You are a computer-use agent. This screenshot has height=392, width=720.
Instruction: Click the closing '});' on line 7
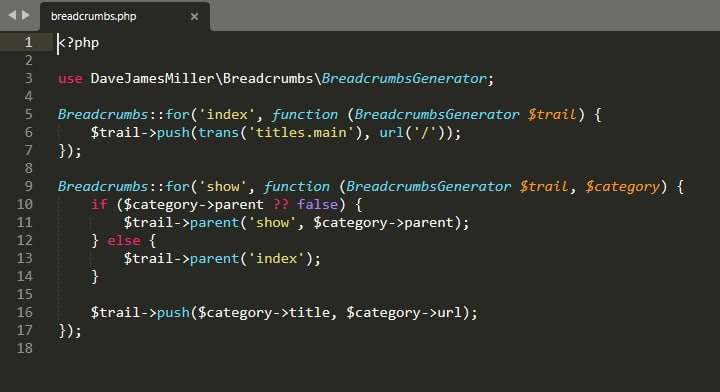70,150
